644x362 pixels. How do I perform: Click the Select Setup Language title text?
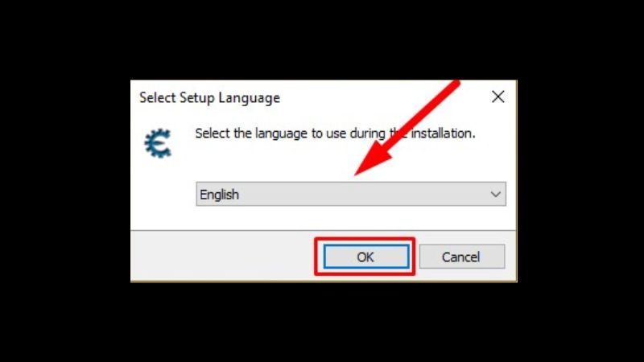point(209,98)
